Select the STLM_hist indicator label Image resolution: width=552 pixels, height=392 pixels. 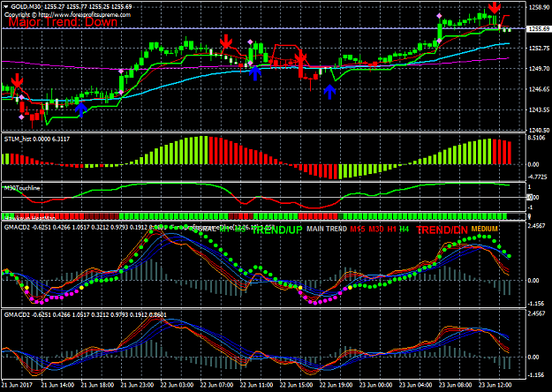(36, 139)
